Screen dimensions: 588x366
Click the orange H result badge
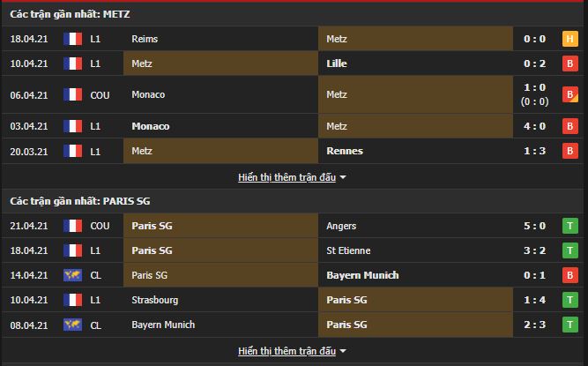(x=569, y=39)
